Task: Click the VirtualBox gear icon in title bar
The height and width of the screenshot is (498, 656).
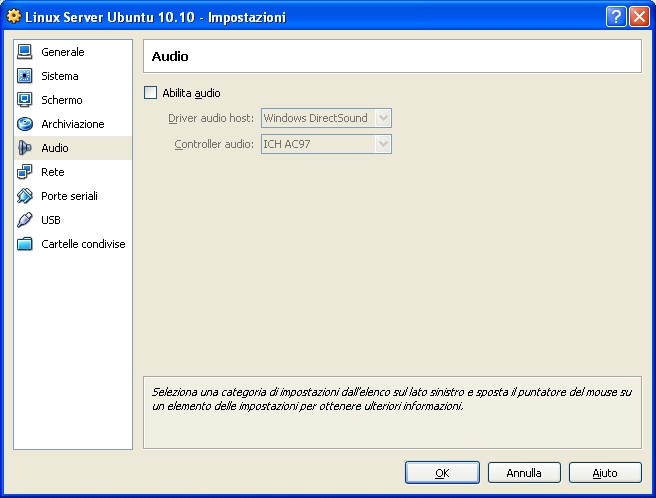Action: coord(14,17)
